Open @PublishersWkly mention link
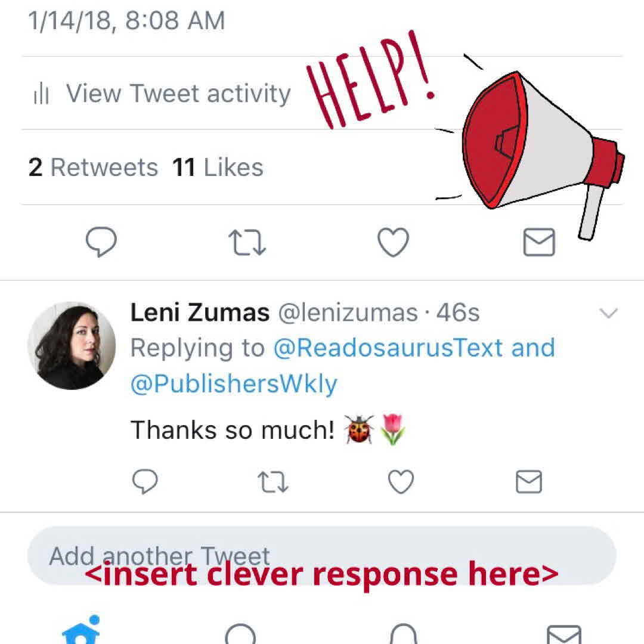Viewport: 644px width, 644px height. pos(234,385)
